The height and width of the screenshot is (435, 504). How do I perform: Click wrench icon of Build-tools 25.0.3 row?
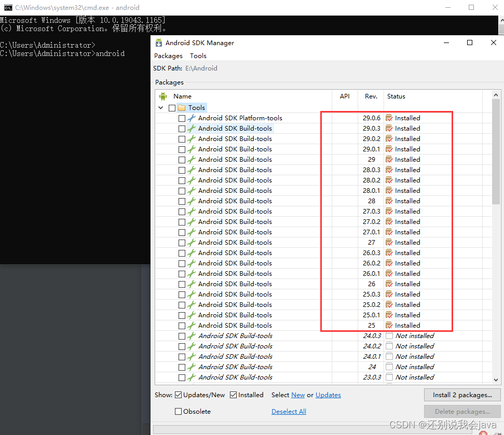(x=192, y=294)
